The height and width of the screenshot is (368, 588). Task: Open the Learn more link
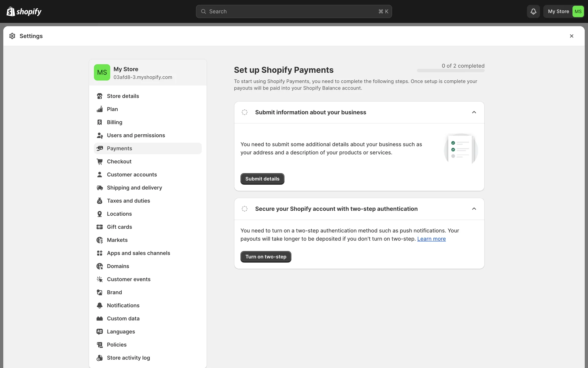click(x=431, y=239)
